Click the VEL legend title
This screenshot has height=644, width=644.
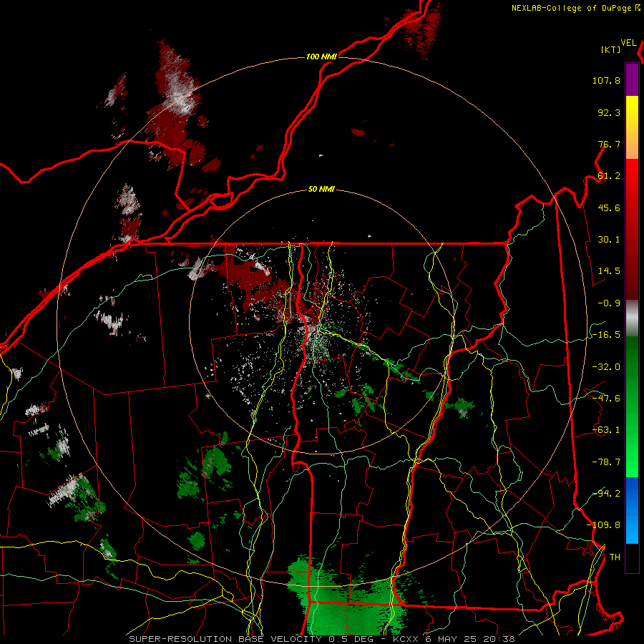pyautogui.click(x=629, y=43)
